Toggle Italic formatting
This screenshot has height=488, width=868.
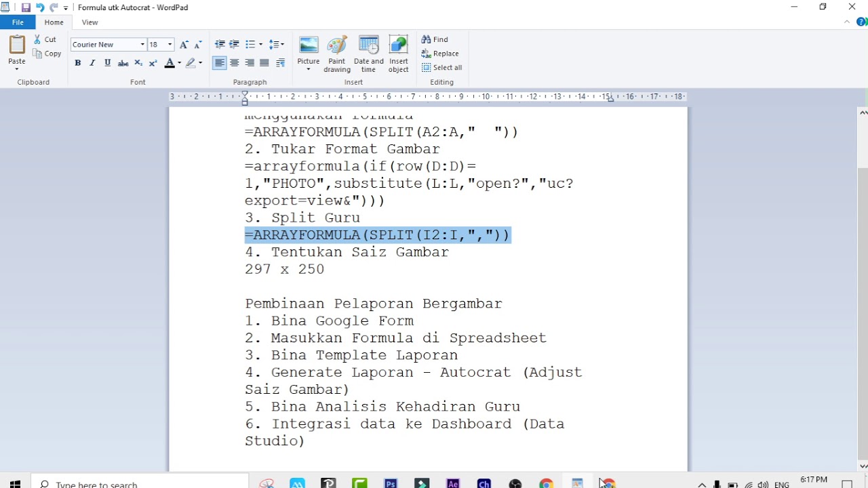pos(92,63)
